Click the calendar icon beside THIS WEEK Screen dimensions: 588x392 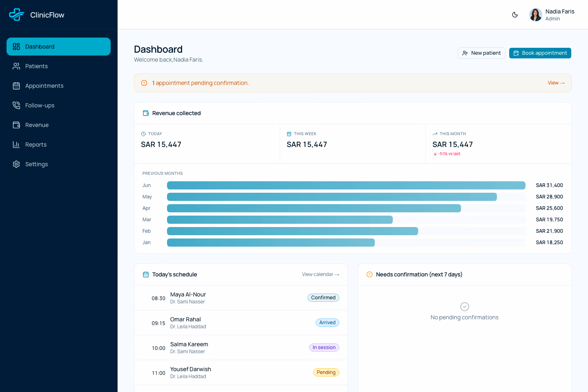(x=289, y=134)
